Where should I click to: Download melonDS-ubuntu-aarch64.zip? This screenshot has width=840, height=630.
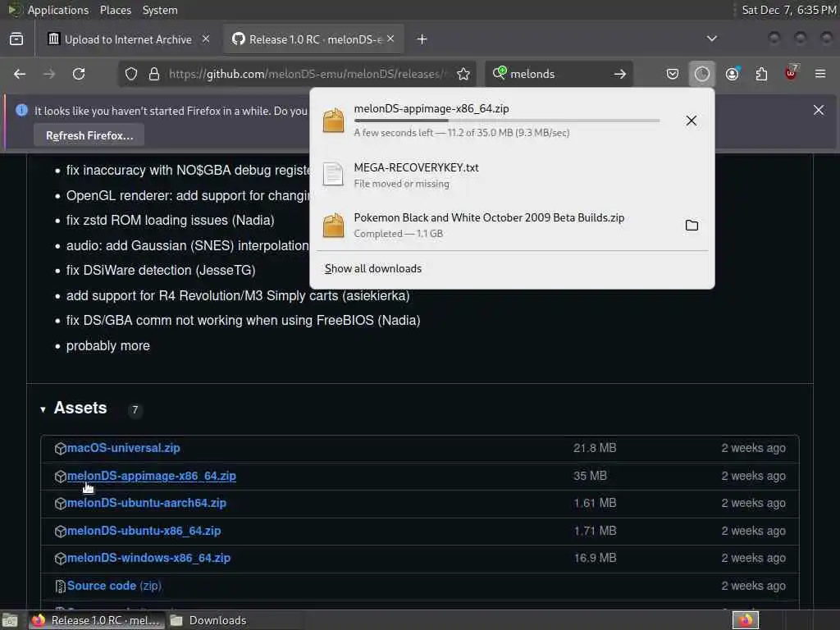pyautogui.click(x=146, y=503)
